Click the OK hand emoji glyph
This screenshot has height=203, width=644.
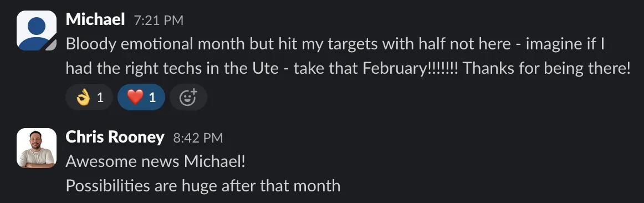83,98
